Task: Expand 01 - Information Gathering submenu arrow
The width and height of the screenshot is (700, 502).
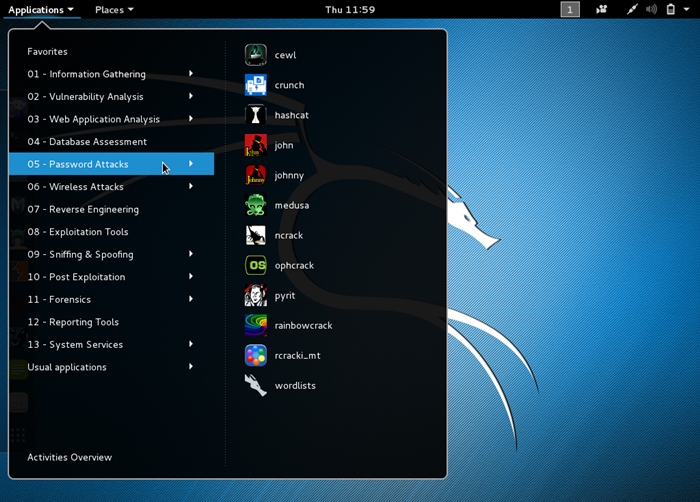Action: point(191,73)
